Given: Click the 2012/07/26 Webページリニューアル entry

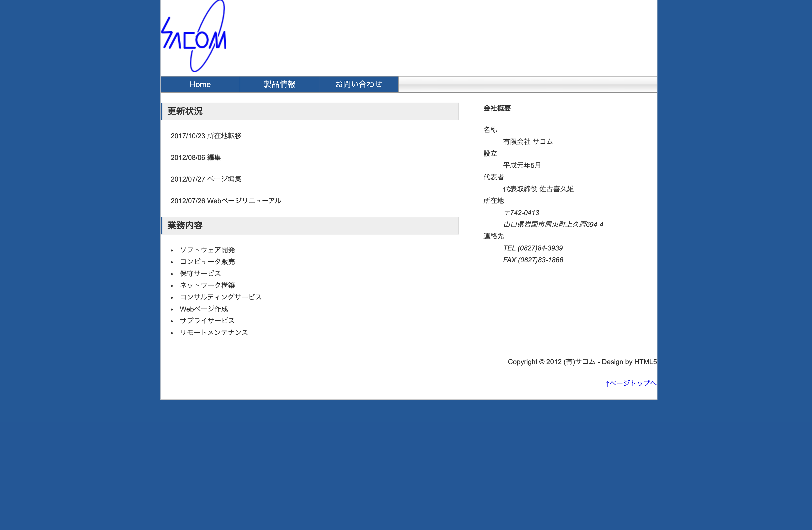Looking at the screenshot, I should (x=227, y=201).
